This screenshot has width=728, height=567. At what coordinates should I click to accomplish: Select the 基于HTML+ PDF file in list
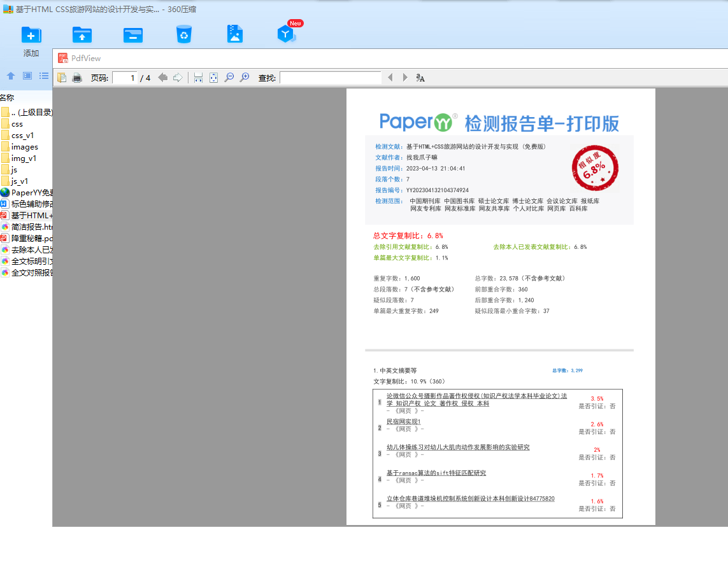[27, 215]
